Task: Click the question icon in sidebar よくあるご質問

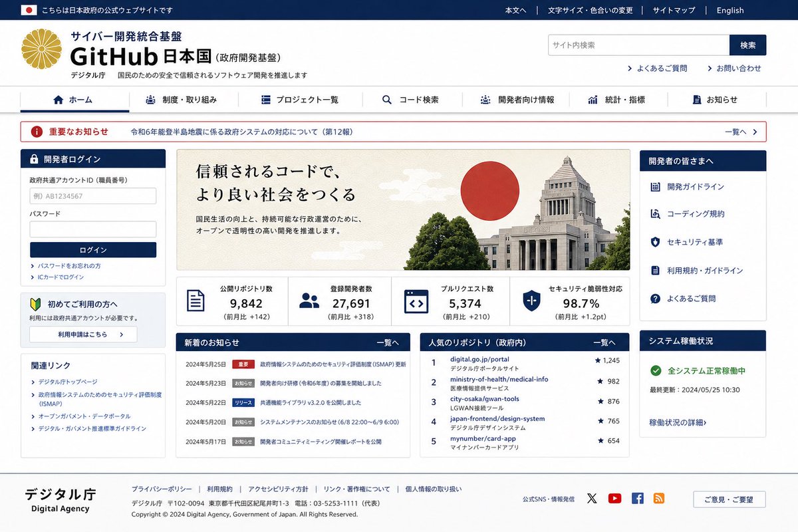Action: (x=655, y=299)
